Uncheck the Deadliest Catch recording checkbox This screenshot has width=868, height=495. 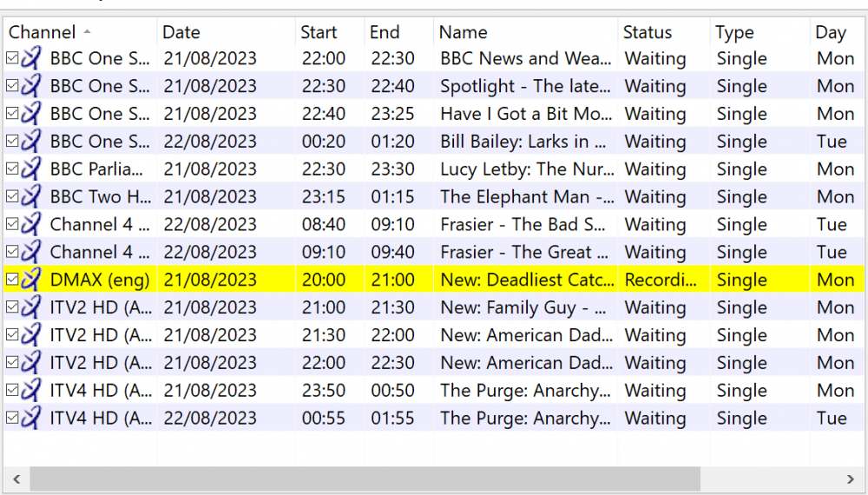pos(12,279)
